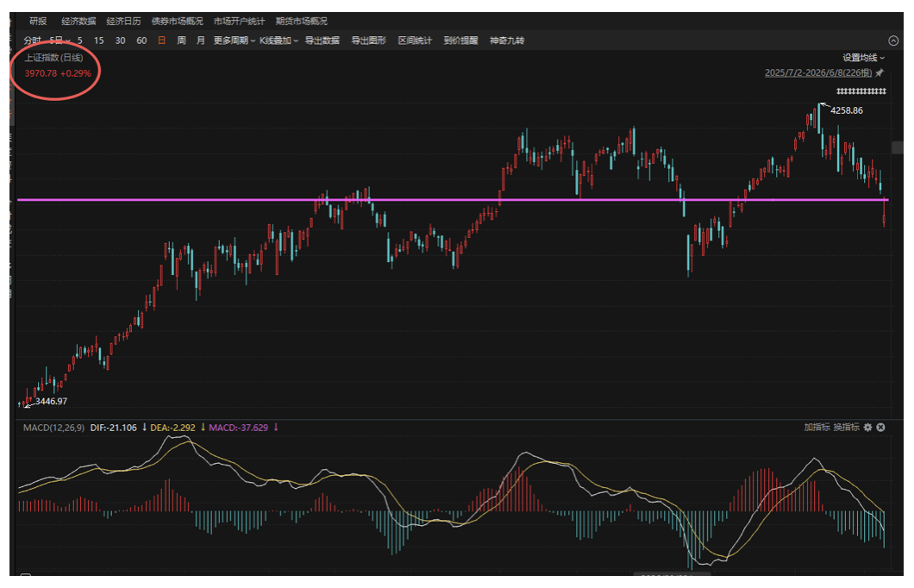Click the pin icon beside date range

tap(880, 72)
